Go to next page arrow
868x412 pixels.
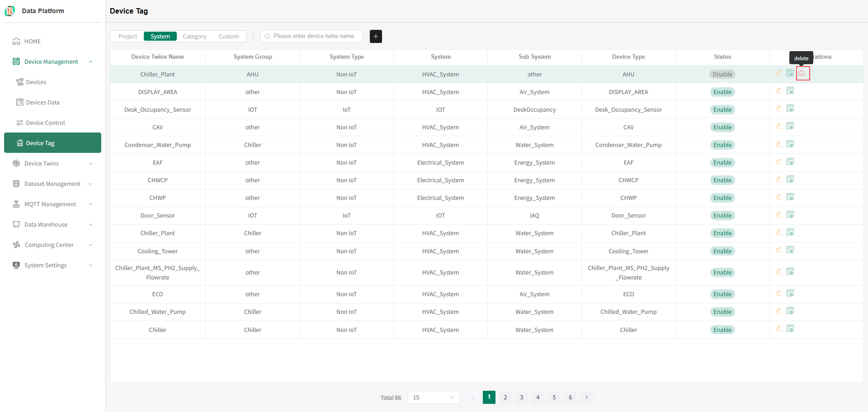pos(587,397)
